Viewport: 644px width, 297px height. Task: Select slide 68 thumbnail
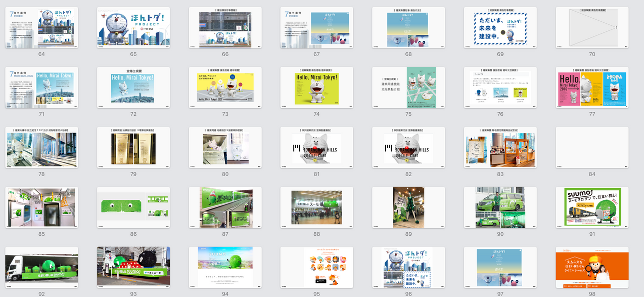tap(408, 28)
